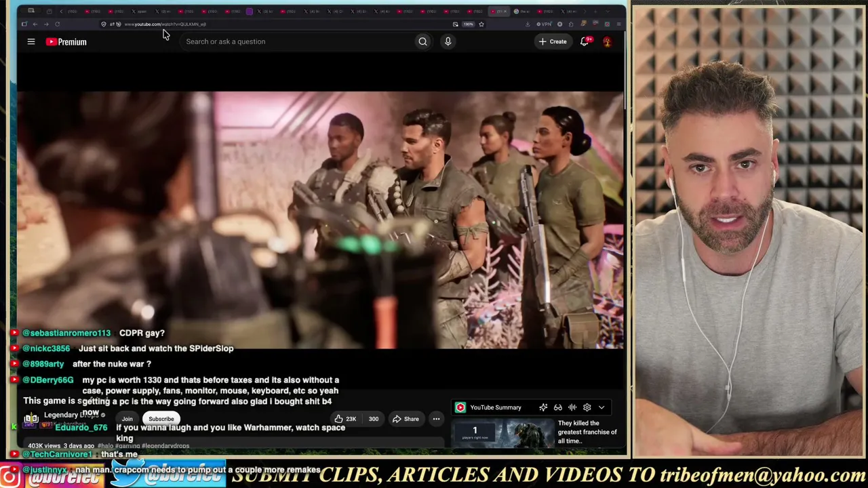Open the Create menu
Image resolution: width=868 pixels, height=488 pixels.
553,41
